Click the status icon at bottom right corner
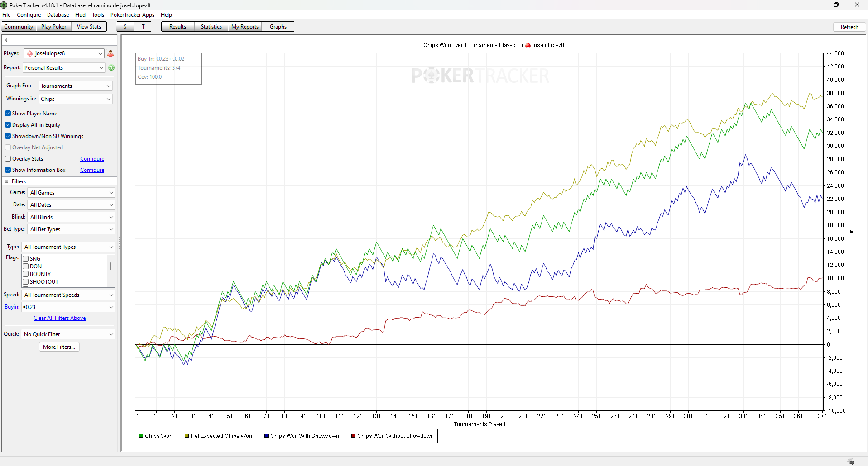The height and width of the screenshot is (466, 868). (x=851, y=461)
